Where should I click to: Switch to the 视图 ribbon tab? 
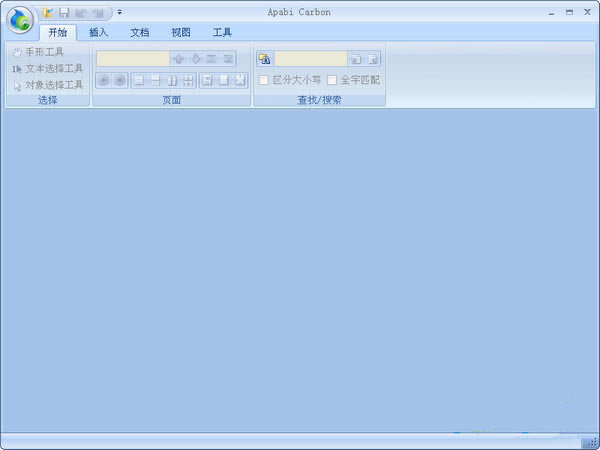pyautogui.click(x=180, y=32)
